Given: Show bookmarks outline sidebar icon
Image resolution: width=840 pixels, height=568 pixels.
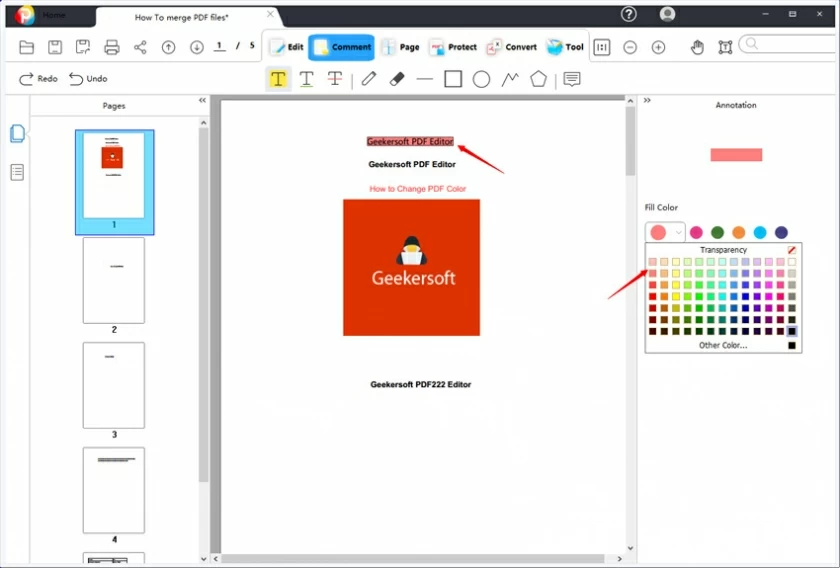Looking at the screenshot, I should coord(17,173).
